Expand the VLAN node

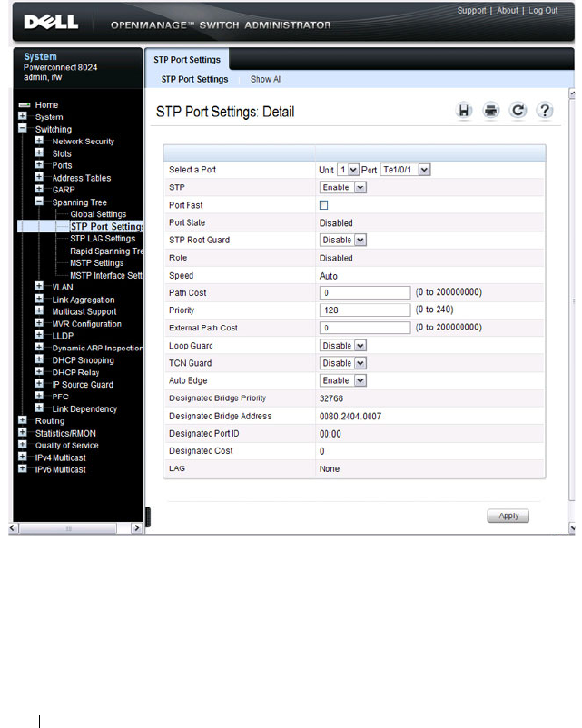[39, 286]
